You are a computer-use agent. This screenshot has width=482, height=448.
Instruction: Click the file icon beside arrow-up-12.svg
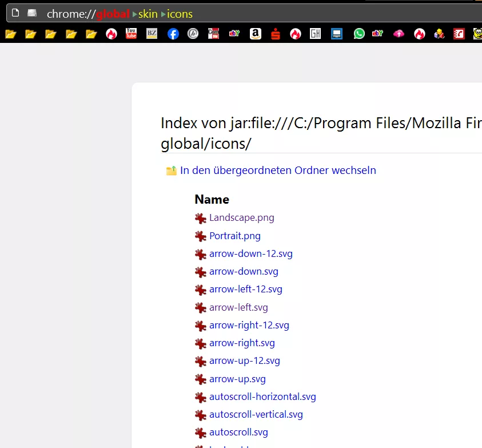201,362
